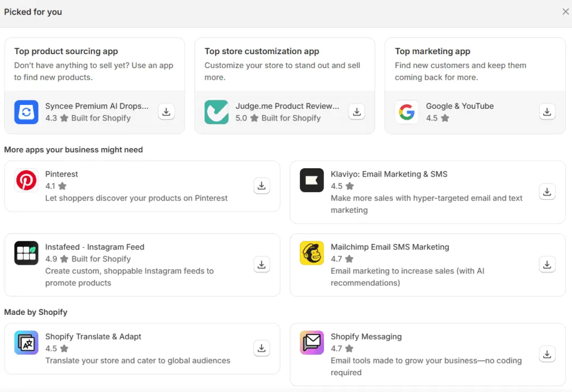The image size is (572, 392).
Task: Click Email tools made to grow description
Action: [x=426, y=366]
